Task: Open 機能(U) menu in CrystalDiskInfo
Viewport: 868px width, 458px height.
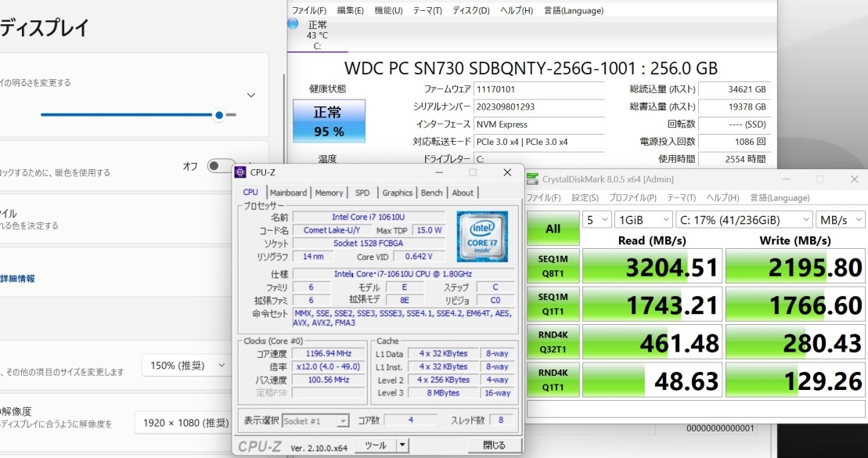Action: [389, 10]
